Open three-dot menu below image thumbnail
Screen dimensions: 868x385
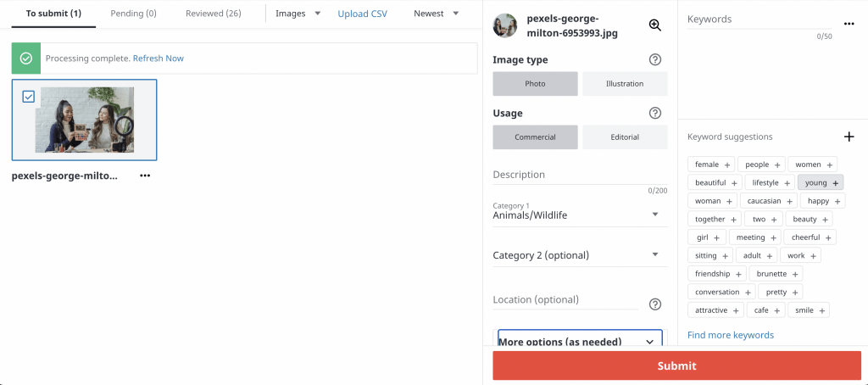tap(145, 176)
